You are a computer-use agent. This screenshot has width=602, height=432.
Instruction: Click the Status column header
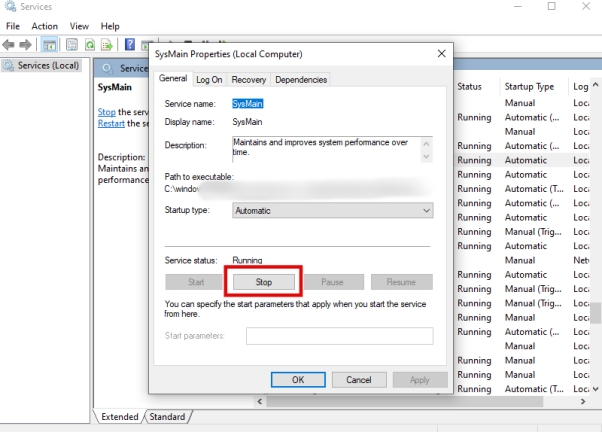click(x=476, y=86)
